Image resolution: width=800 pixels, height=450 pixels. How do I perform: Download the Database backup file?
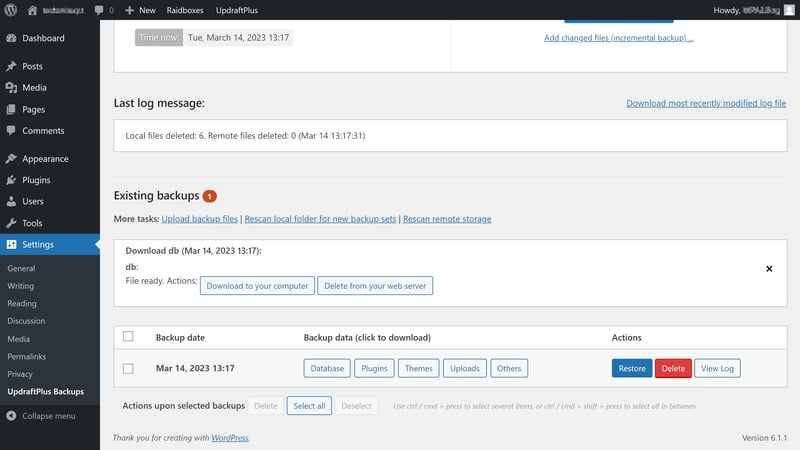point(327,368)
